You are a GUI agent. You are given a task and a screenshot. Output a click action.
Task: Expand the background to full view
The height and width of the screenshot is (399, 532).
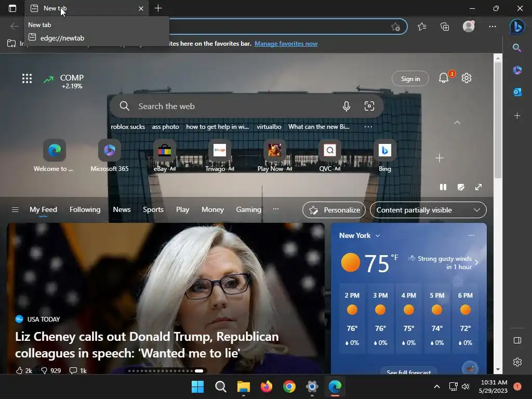(x=478, y=187)
